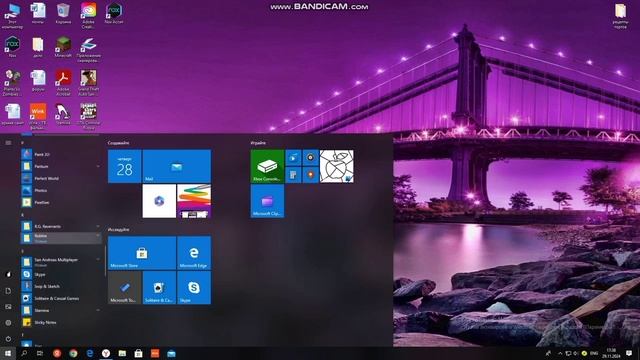Open the Calculator small tile
The image size is (640, 360).
click(293, 175)
